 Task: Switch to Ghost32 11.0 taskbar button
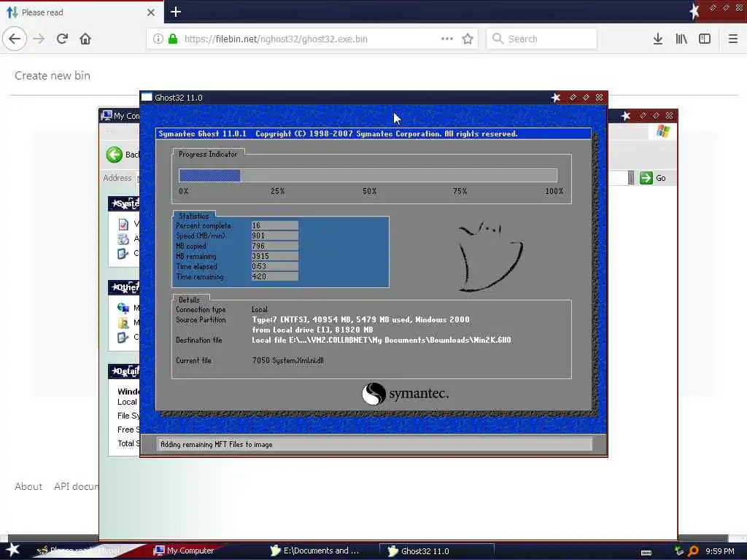tap(436, 551)
